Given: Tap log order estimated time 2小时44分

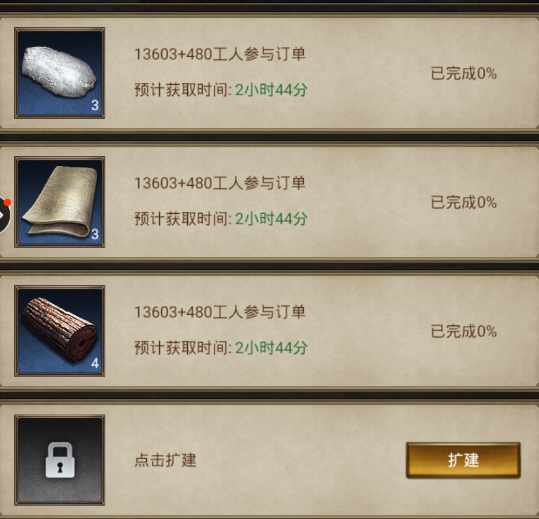Looking at the screenshot, I should point(271,348).
